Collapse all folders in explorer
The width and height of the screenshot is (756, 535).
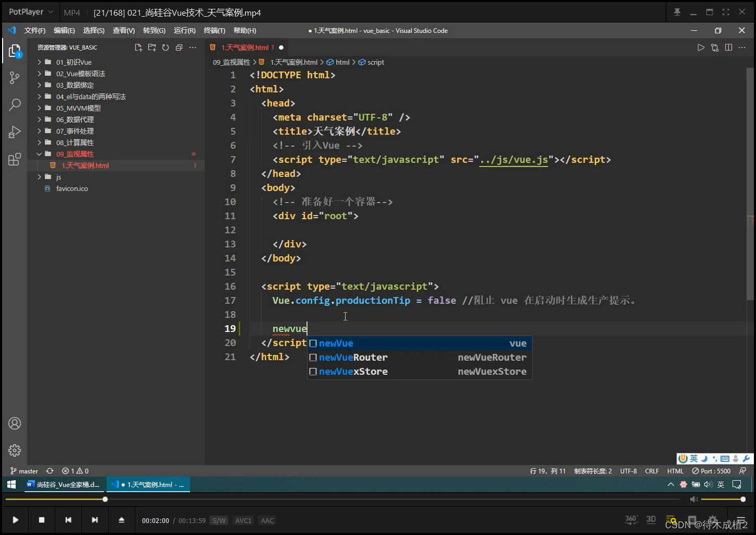[179, 47]
